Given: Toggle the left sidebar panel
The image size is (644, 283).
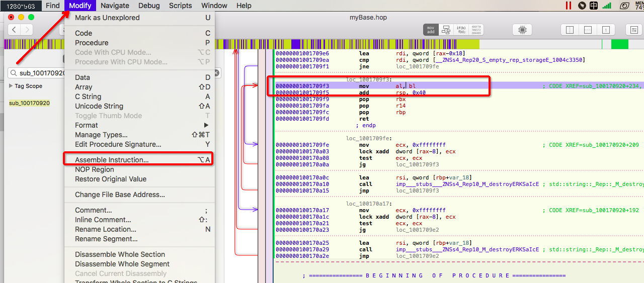Looking at the screenshot, I should click(x=570, y=30).
